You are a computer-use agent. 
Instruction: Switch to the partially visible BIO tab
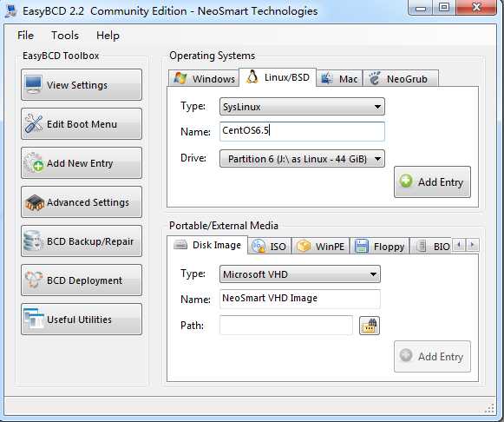431,247
